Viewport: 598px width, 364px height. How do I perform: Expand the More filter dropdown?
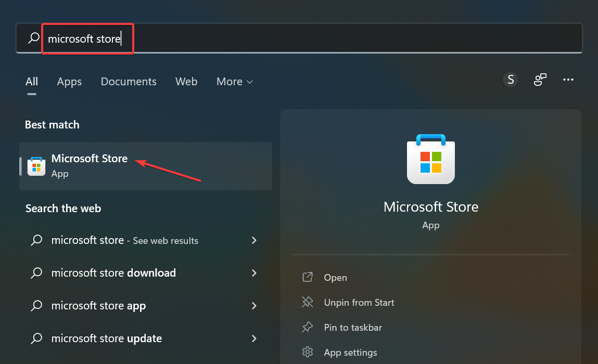[x=234, y=82]
